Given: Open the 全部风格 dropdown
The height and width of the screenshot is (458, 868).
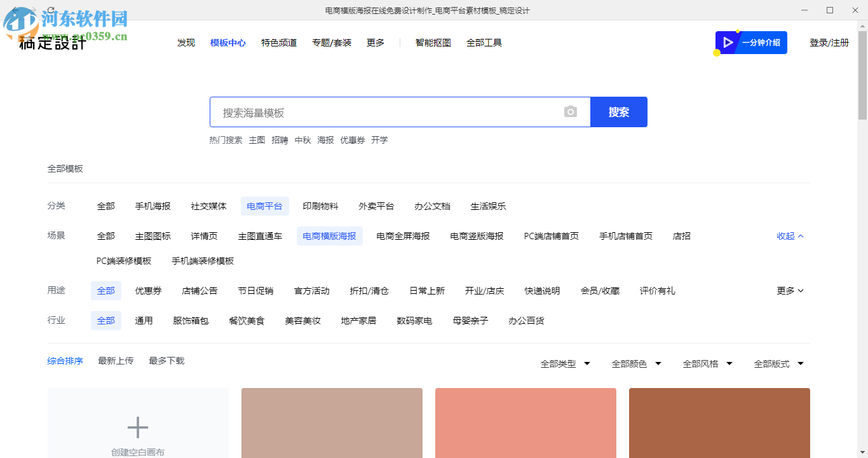Looking at the screenshot, I should point(707,363).
